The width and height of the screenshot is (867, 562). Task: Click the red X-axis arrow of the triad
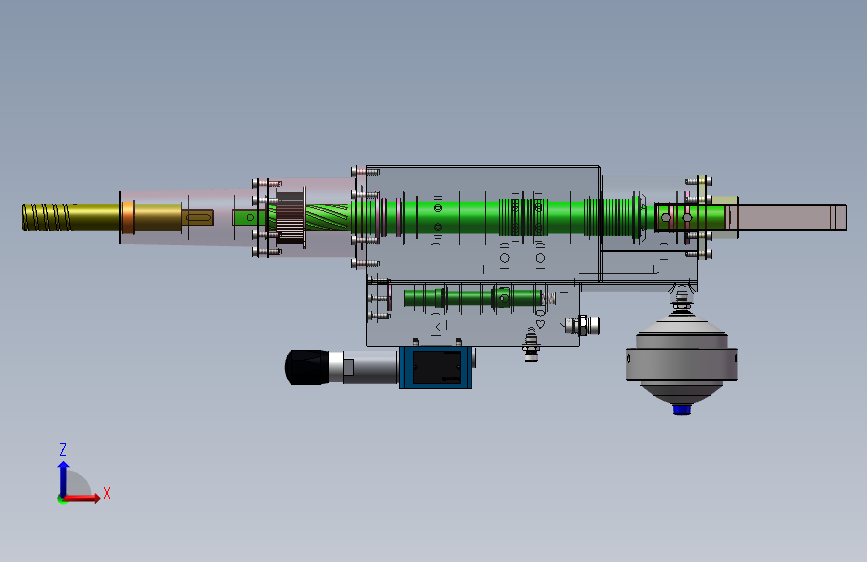pyautogui.click(x=83, y=498)
